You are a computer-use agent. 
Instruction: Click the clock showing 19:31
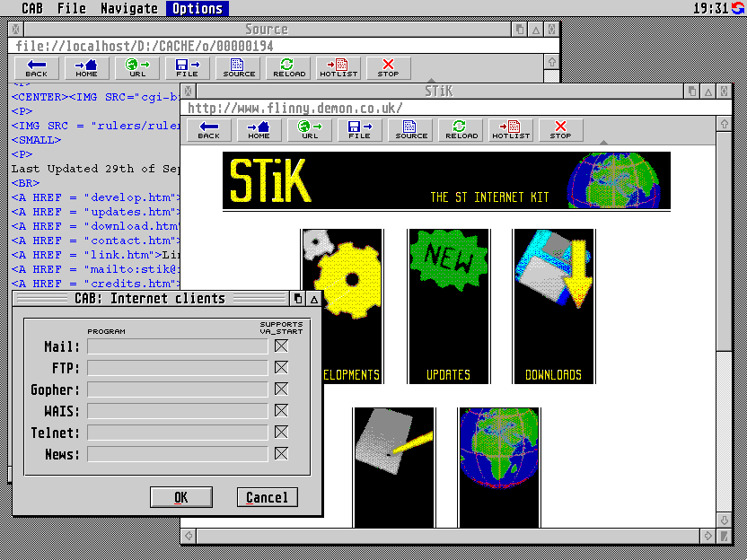coord(710,8)
